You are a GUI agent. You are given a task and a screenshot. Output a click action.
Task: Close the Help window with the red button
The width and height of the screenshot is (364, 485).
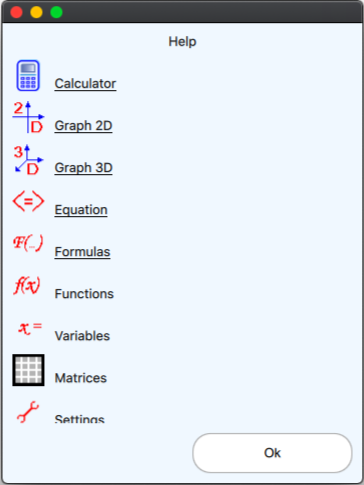[x=16, y=12]
